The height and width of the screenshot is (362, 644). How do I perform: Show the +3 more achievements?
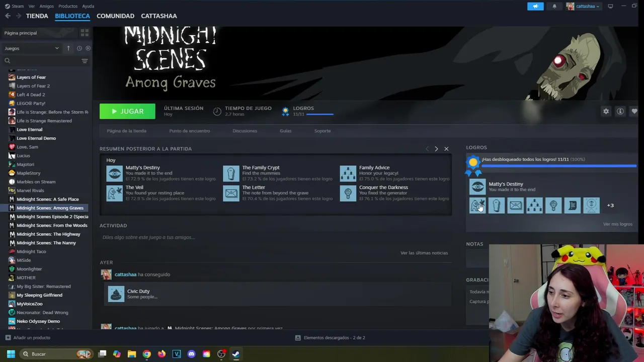[x=610, y=205]
